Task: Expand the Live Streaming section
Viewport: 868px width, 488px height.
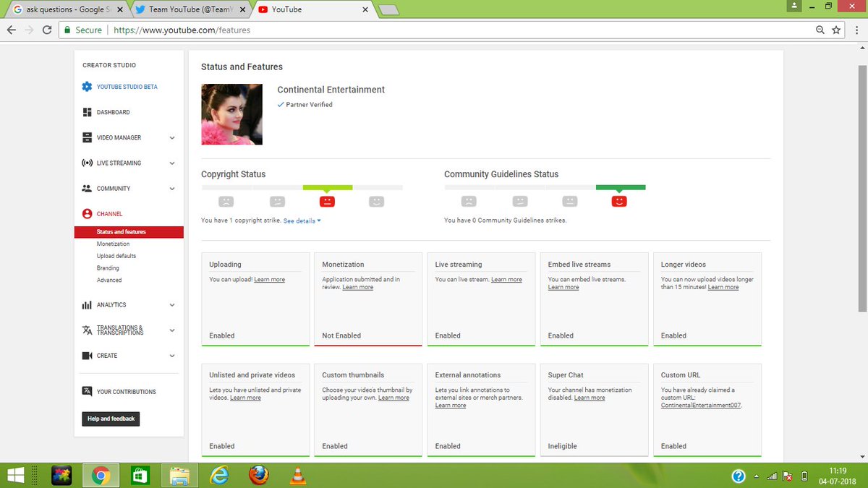Action: 172,163
